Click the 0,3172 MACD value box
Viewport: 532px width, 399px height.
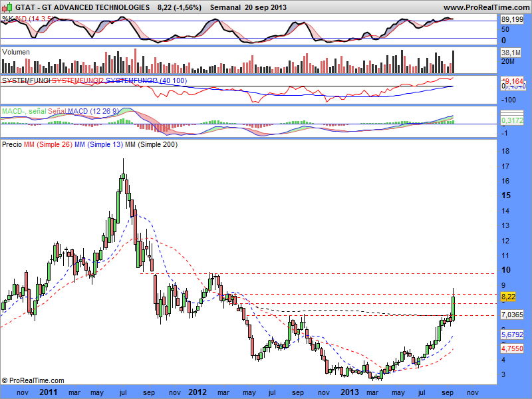tap(512, 120)
